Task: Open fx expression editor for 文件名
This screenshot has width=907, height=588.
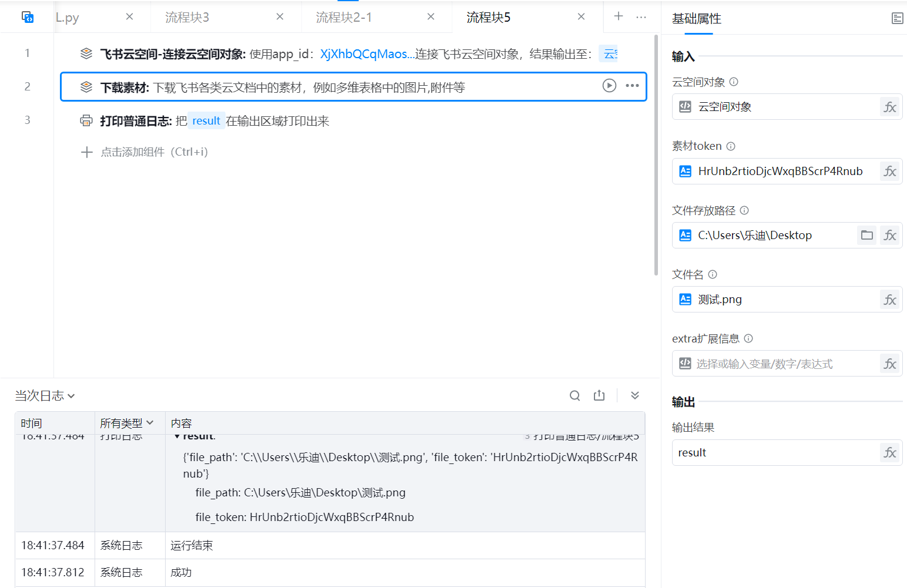Action: 890,300
